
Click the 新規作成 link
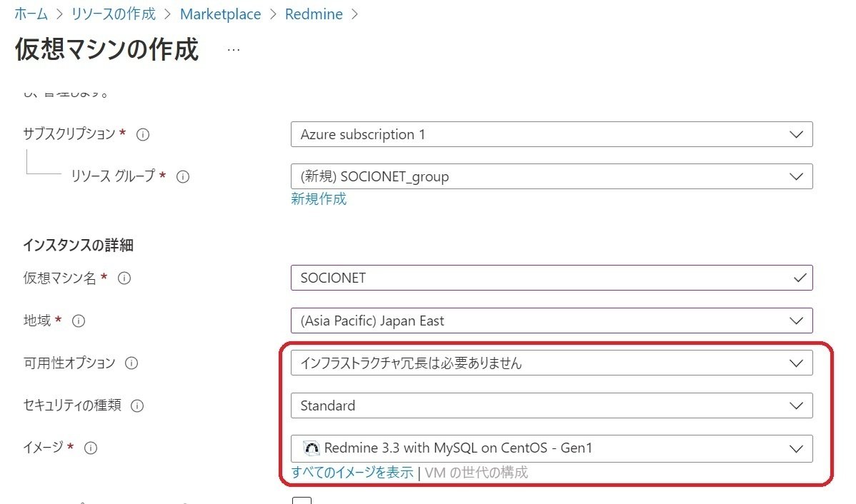coord(319,199)
